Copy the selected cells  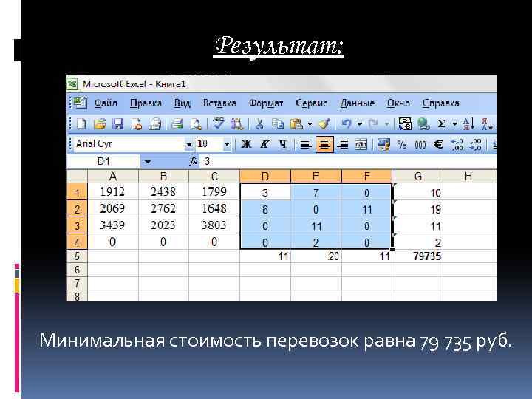pos(278,124)
